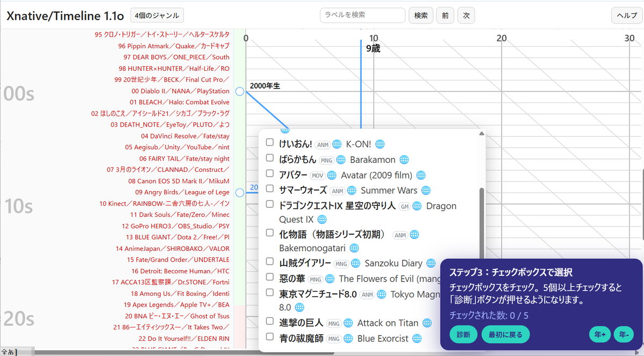Click the popup list vertical scrollbar thumb
644x356 pixels.
[481, 226]
